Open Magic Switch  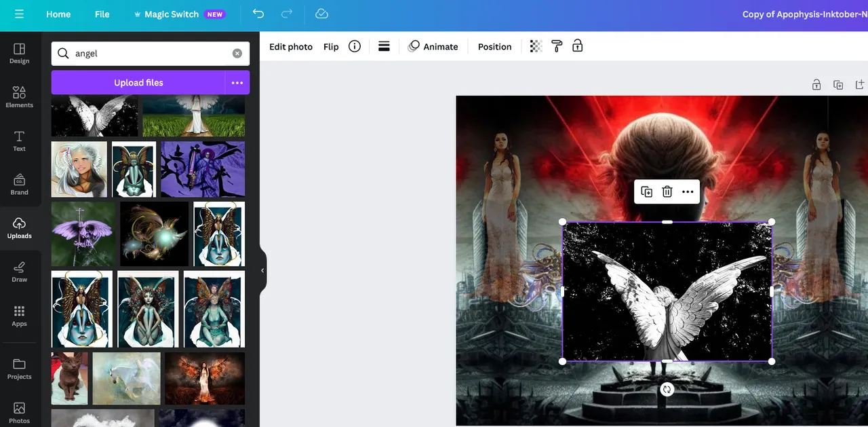(x=179, y=14)
